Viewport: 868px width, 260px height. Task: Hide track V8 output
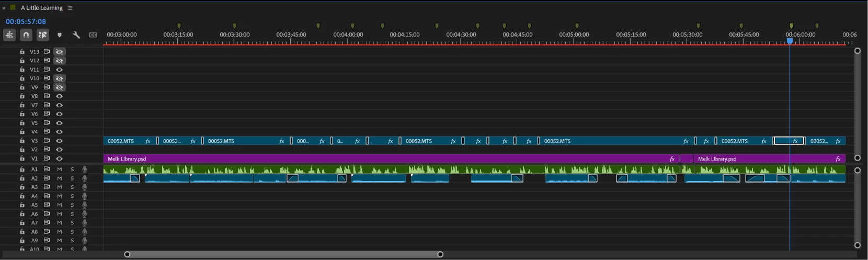coord(60,96)
